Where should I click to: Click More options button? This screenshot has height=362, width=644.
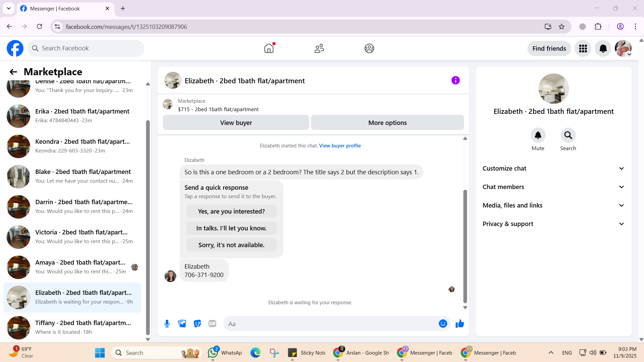point(387,123)
